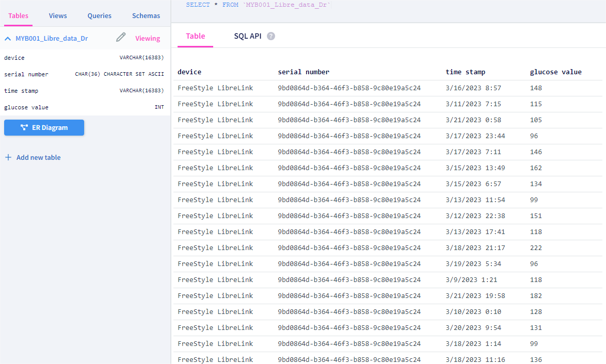606x364 pixels.
Task: Select the glucose value INT field in sidebar
Action: [x=83, y=107]
